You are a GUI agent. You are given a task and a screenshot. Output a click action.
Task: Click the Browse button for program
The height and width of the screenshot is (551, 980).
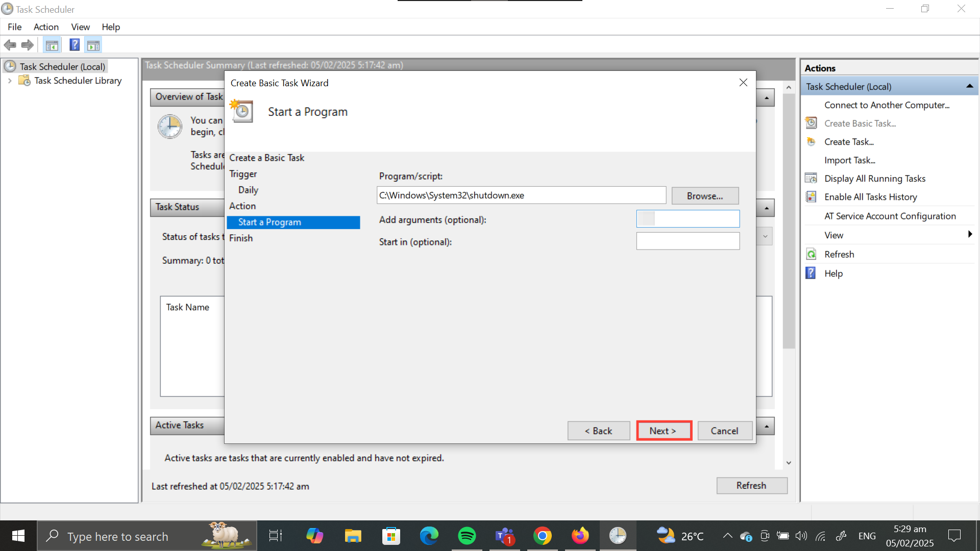[704, 196]
